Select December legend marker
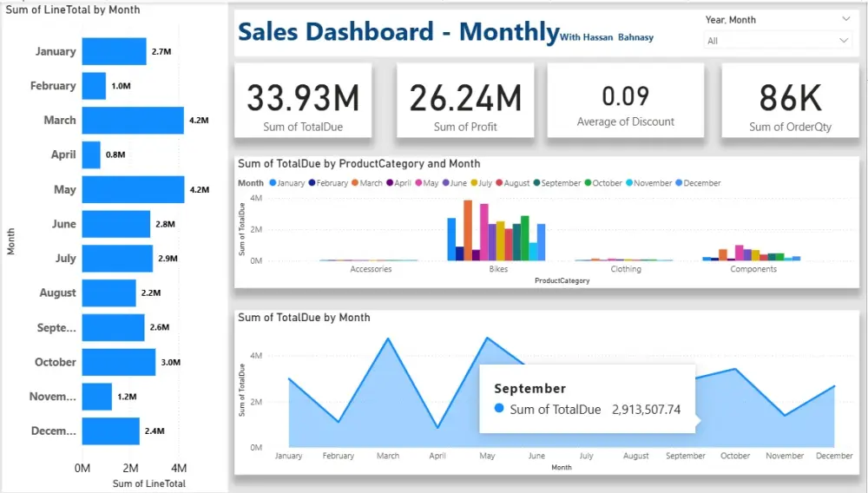This screenshot has width=868, height=493. coord(679,182)
